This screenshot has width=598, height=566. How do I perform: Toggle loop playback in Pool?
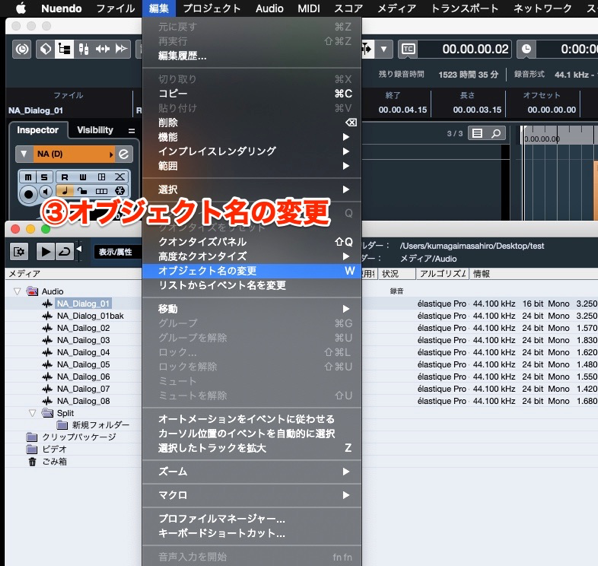pyautogui.click(x=64, y=252)
